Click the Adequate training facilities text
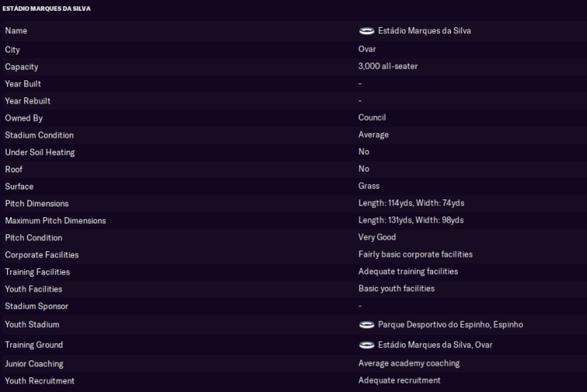 [x=408, y=271]
